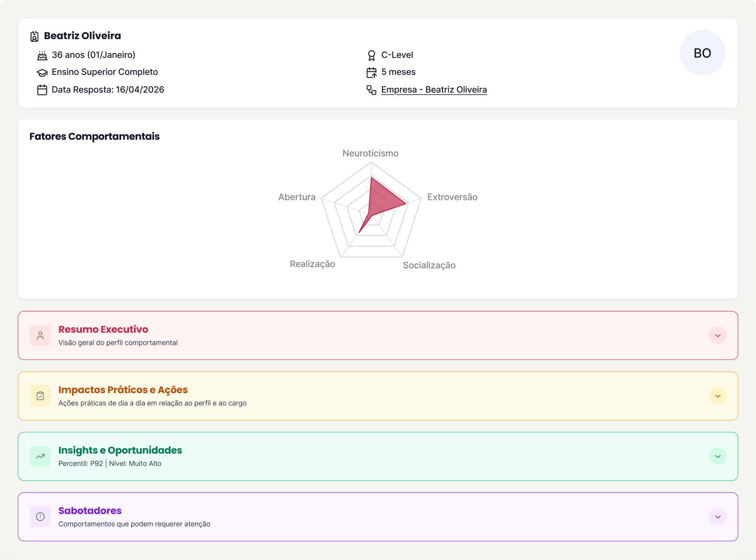This screenshot has height=560, width=756.
Task: Click the 5 meses tenure text
Action: pyautogui.click(x=399, y=72)
